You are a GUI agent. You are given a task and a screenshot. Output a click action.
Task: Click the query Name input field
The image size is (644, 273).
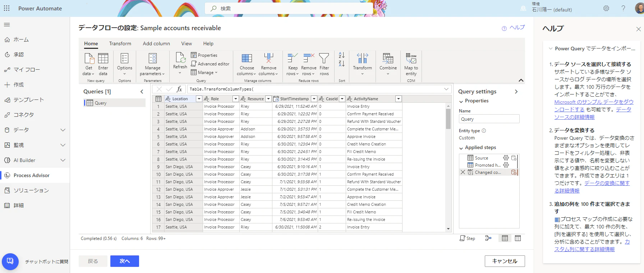489,119
